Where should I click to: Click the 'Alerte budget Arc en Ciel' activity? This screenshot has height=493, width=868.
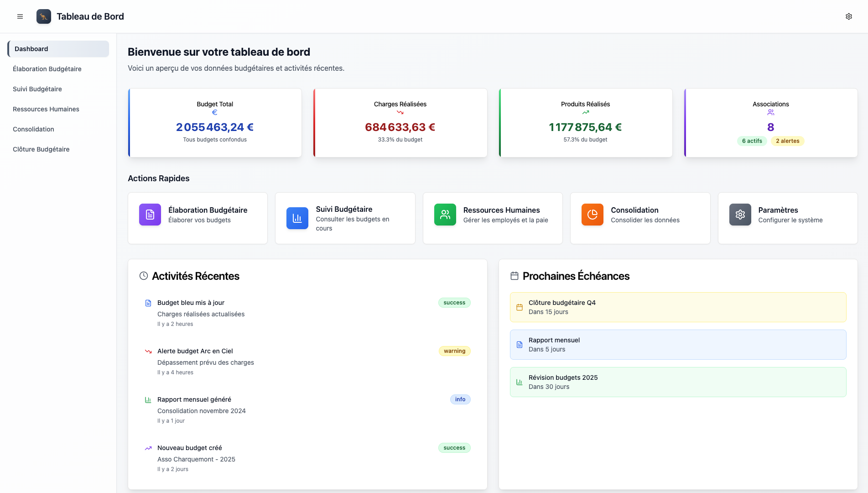195,351
